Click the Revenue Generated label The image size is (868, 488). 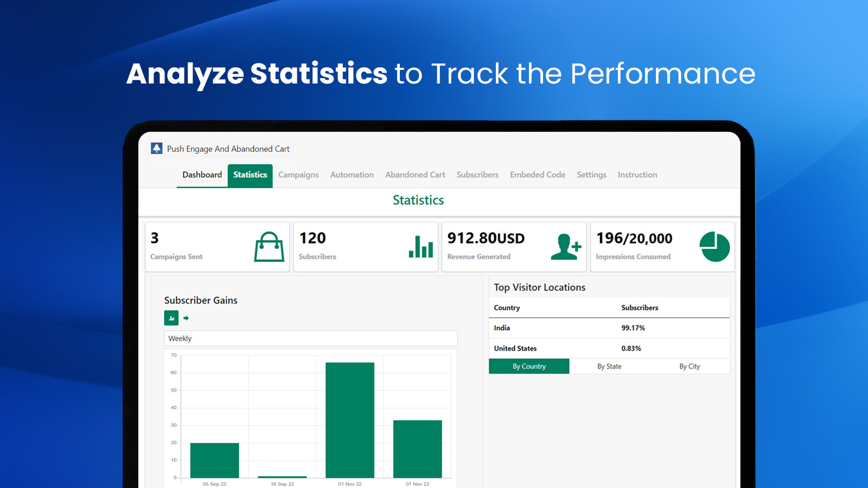pos(478,256)
